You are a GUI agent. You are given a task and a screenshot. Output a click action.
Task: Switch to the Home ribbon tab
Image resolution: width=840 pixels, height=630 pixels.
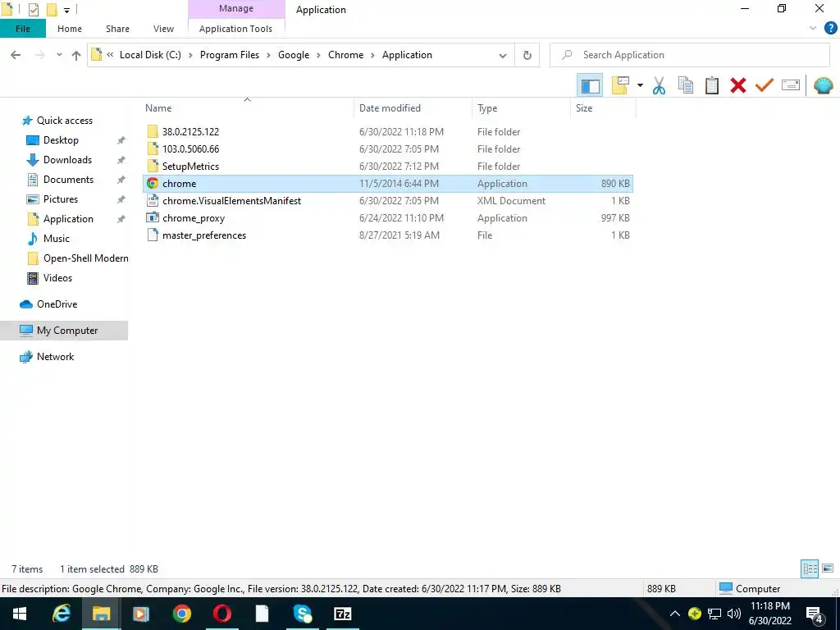pyautogui.click(x=70, y=29)
